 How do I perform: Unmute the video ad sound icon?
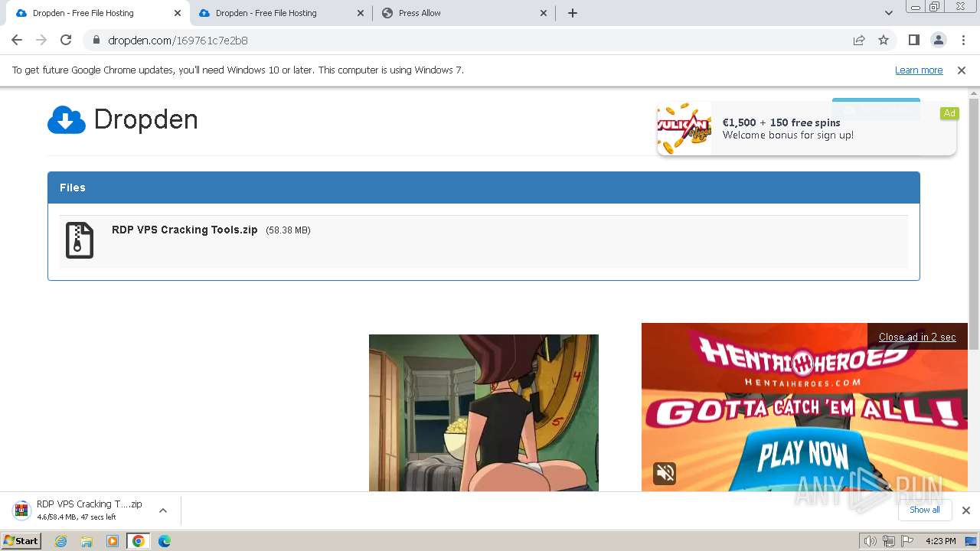point(665,473)
